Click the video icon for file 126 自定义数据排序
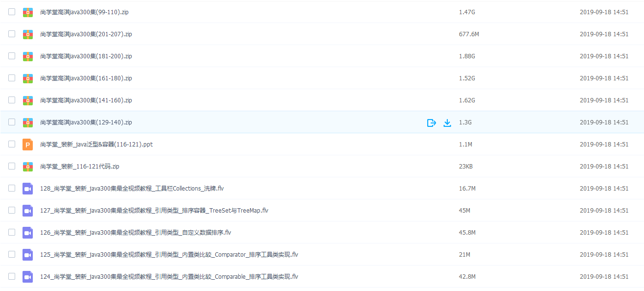 (x=28, y=233)
